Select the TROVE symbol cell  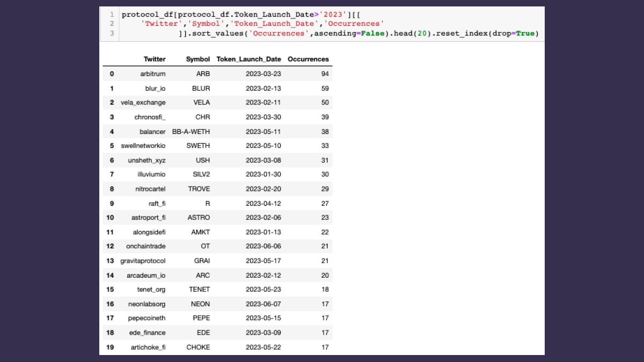199,189
